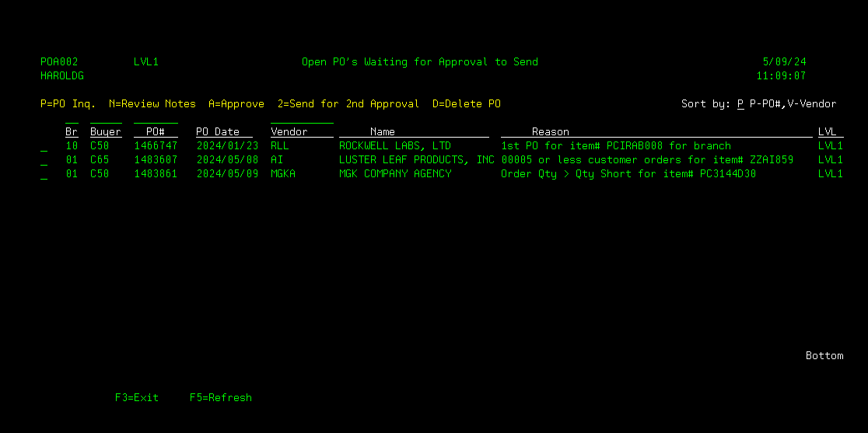This screenshot has height=433, width=868.
Task: Click the P=PO Inq. option label
Action: pyautogui.click(x=68, y=104)
